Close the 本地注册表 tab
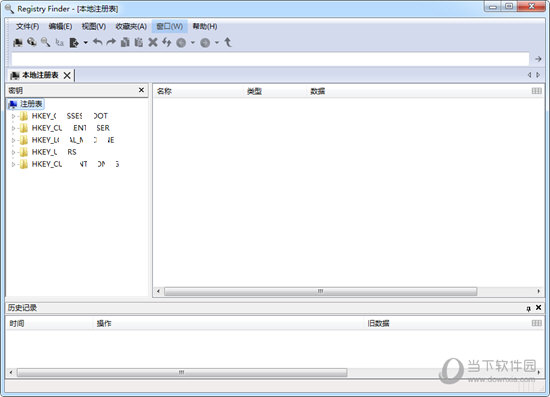Viewport: 550px width, 397px height. pos(67,75)
